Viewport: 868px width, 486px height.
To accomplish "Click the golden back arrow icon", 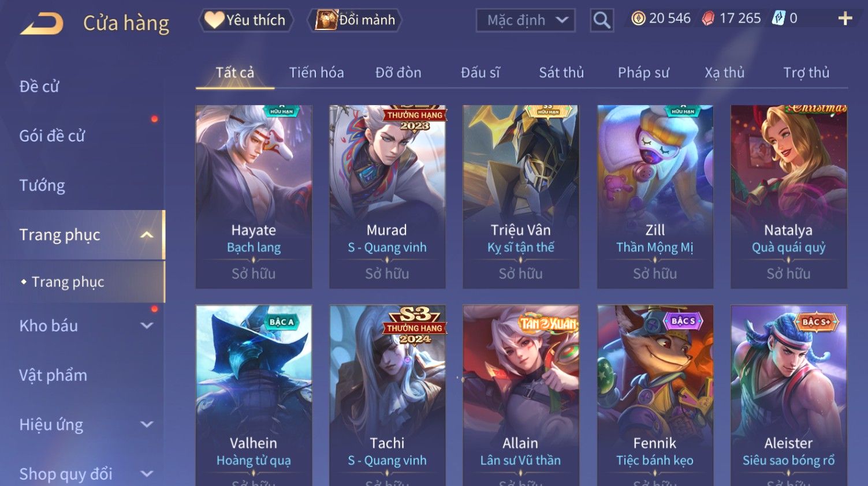I will [42, 24].
